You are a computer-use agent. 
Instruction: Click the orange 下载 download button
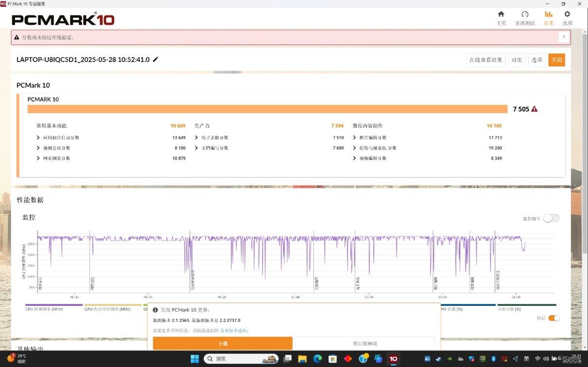point(223,343)
